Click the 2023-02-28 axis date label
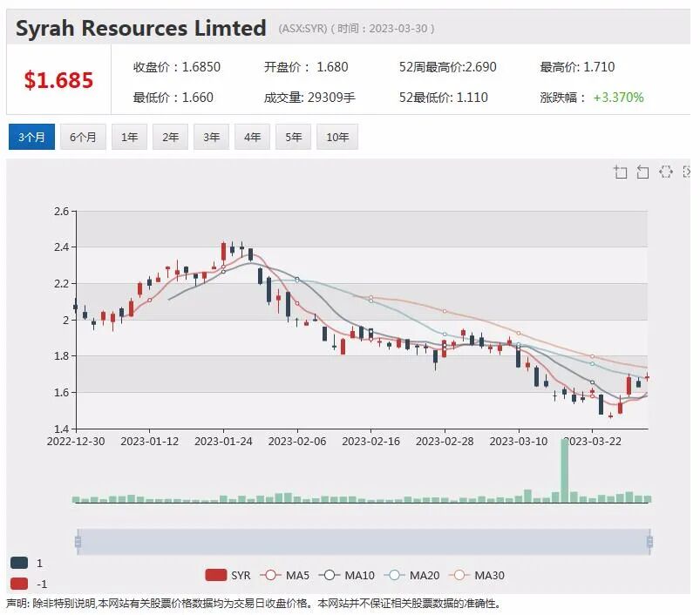This screenshot has width=700, height=615. (445, 441)
